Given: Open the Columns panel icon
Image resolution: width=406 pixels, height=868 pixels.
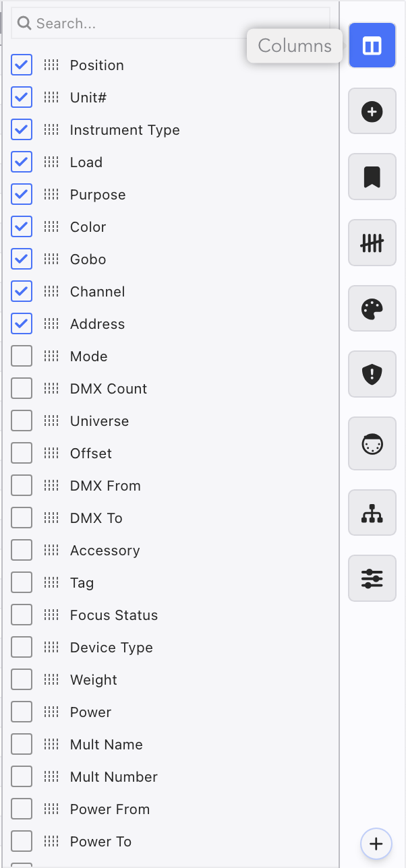Looking at the screenshot, I should click(372, 45).
